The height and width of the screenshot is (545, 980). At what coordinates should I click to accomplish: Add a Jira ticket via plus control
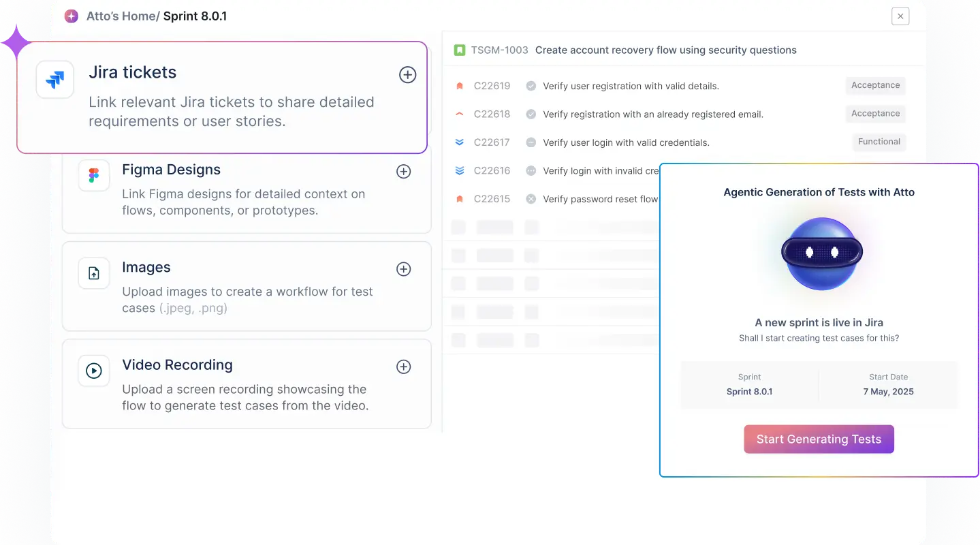[x=407, y=75]
